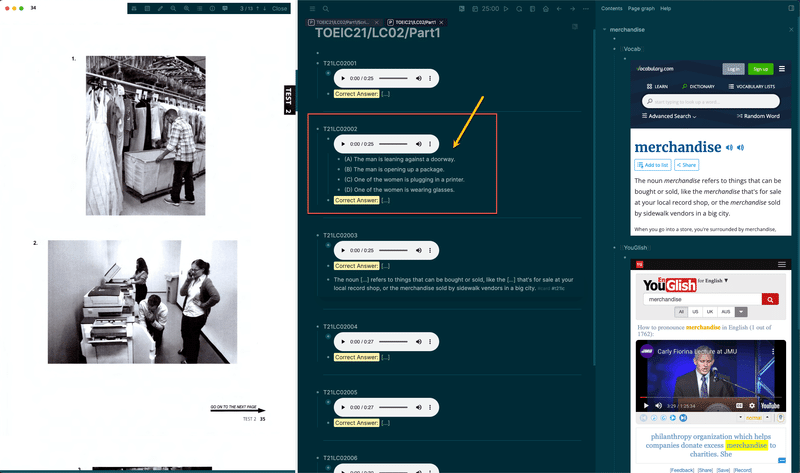The width and height of the screenshot is (800, 473).
Task: Click Add to list for merchandise
Action: click(x=653, y=165)
